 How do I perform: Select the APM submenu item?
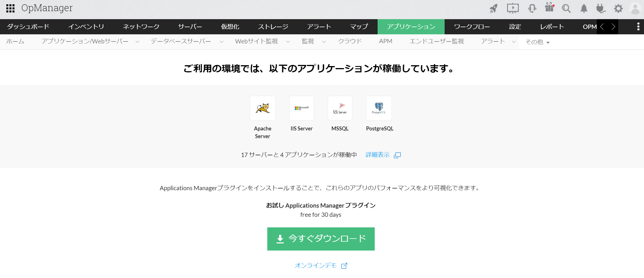click(386, 41)
